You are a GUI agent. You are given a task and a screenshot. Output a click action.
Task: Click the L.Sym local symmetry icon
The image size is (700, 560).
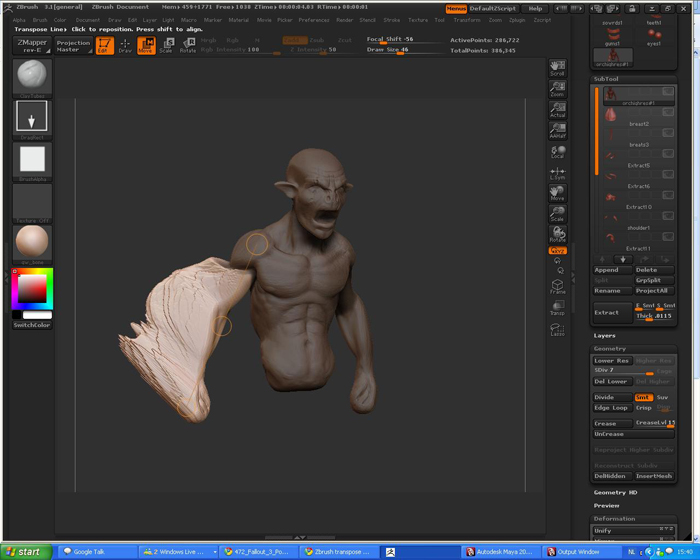557,174
